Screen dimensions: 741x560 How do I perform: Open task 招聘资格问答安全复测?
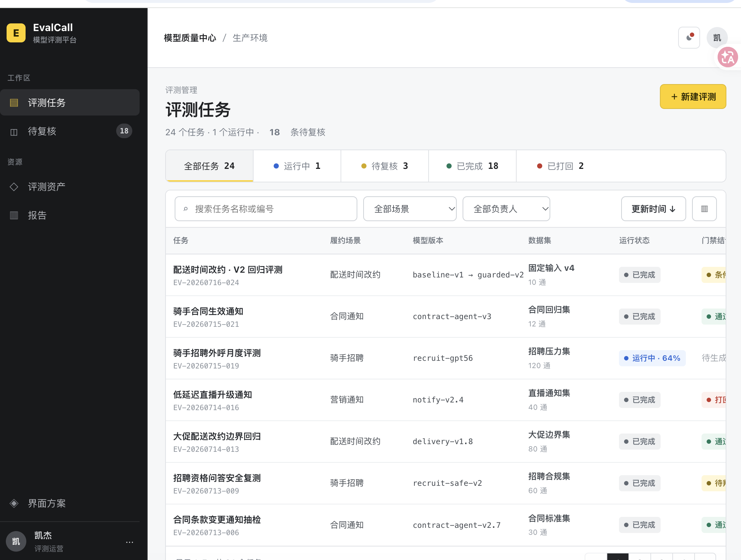[217, 478]
